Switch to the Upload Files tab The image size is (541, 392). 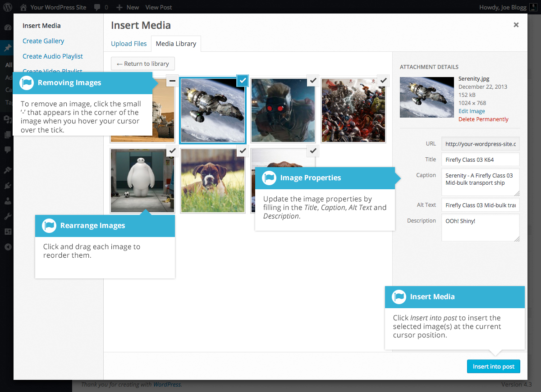129,44
